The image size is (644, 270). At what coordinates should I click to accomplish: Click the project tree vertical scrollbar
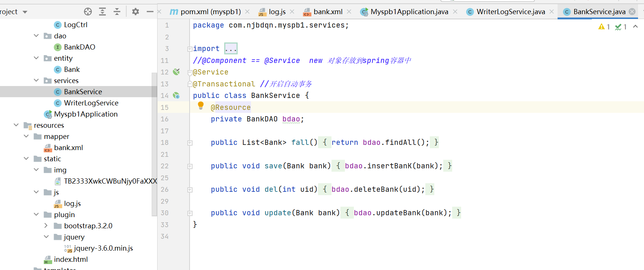(154, 144)
